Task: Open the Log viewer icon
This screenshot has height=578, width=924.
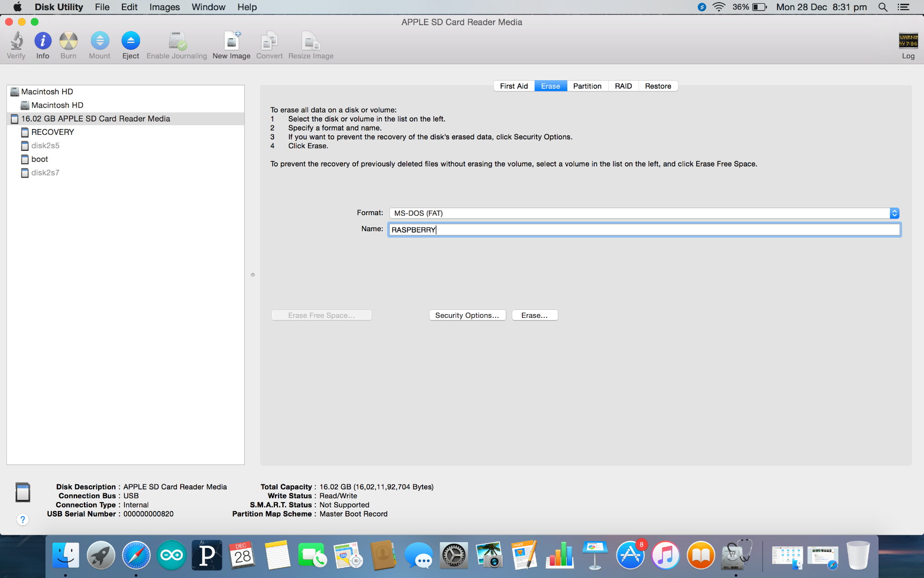Action: tap(908, 45)
